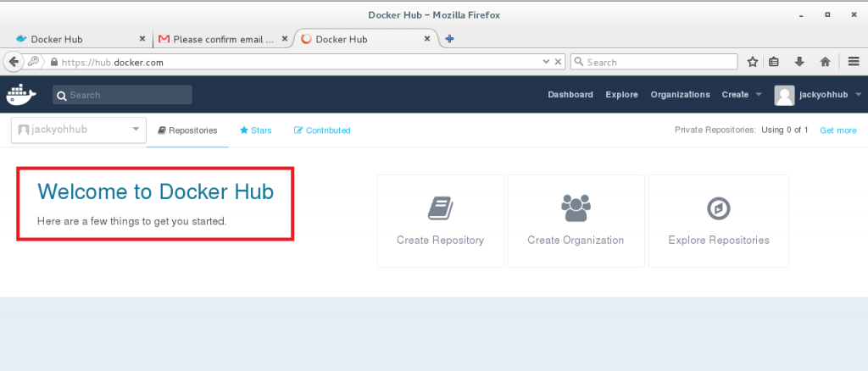Switch to the Please confirm email tab
868x371 pixels.
(x=222, y=39)
